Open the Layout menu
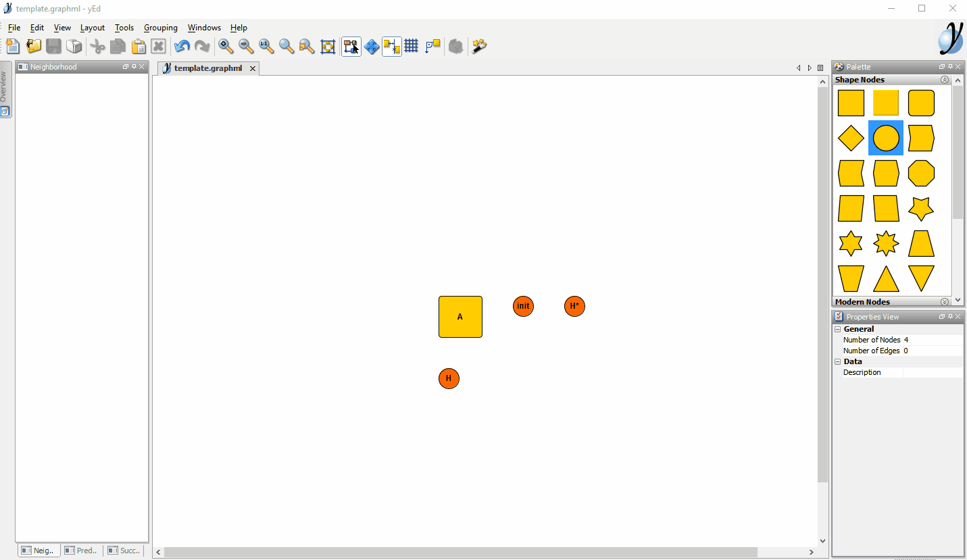Screen dimensions: 967x560 pos(92,28)
